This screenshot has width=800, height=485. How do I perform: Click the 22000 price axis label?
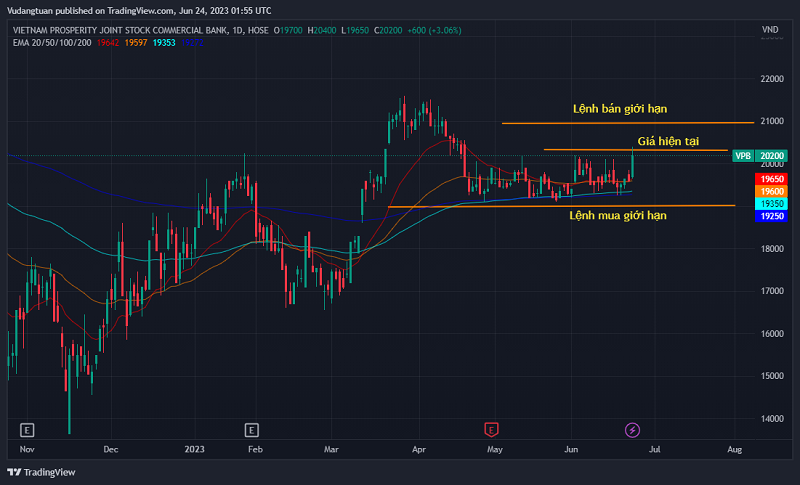point(769,78)
